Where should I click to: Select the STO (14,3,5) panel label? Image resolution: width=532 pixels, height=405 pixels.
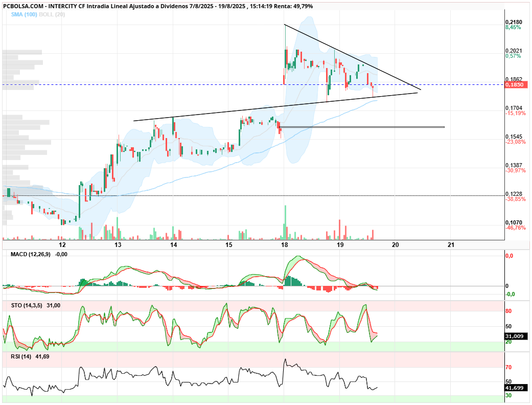coord(27,305)
